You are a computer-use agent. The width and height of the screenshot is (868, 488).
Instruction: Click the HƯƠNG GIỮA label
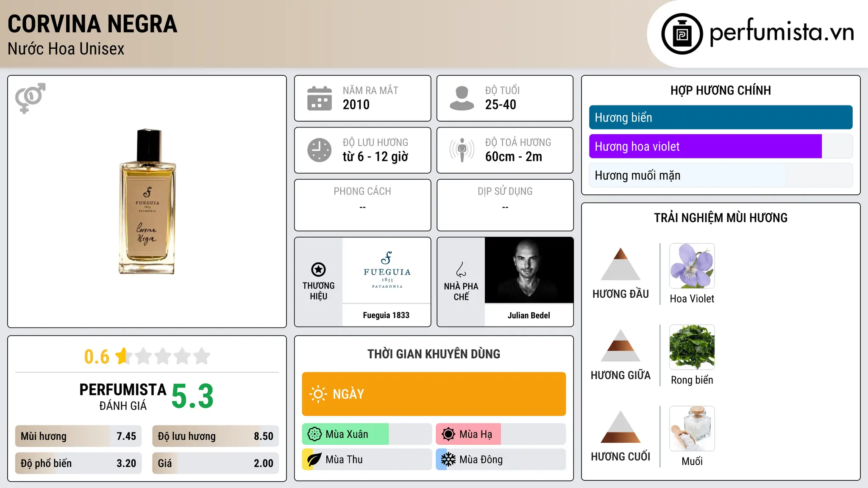[x=620, y=375]
